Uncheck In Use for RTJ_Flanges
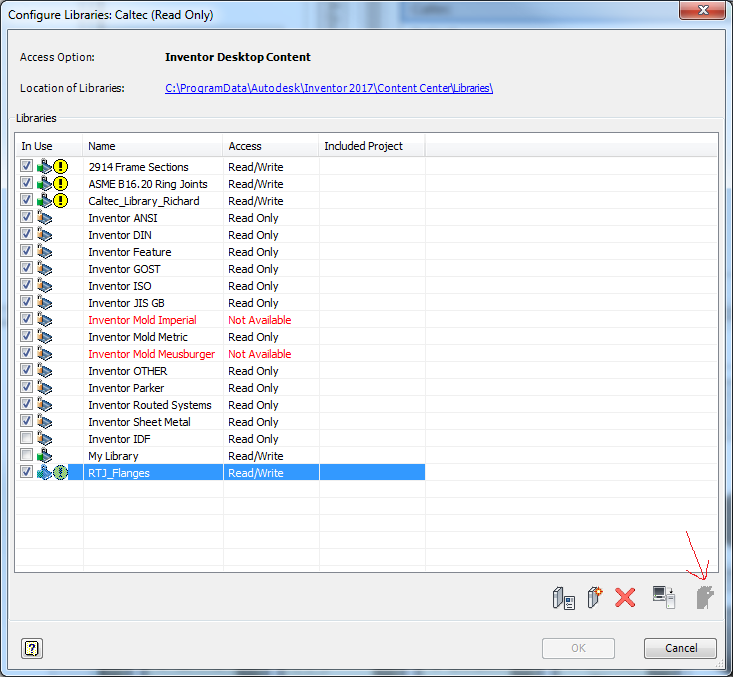Screen dimensions: 733x678 pos(26,472)
